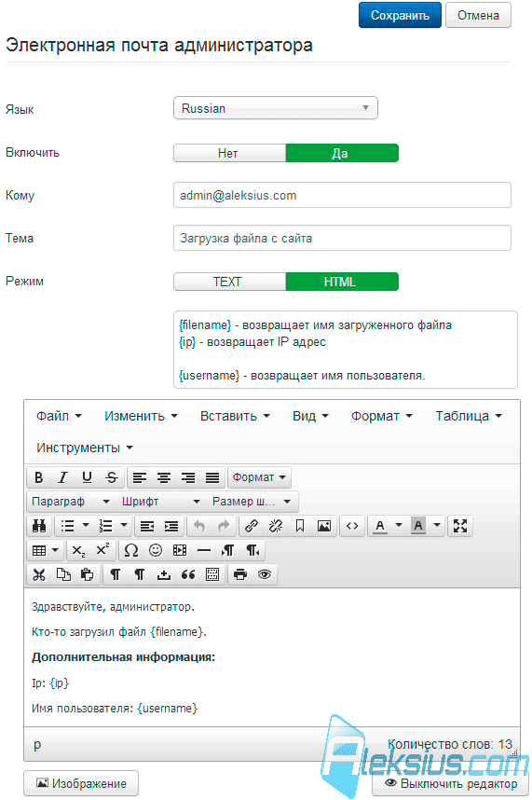This screenshot has width=532, height=800.
Task: Insert a numbered list
Action: point(105,526)
